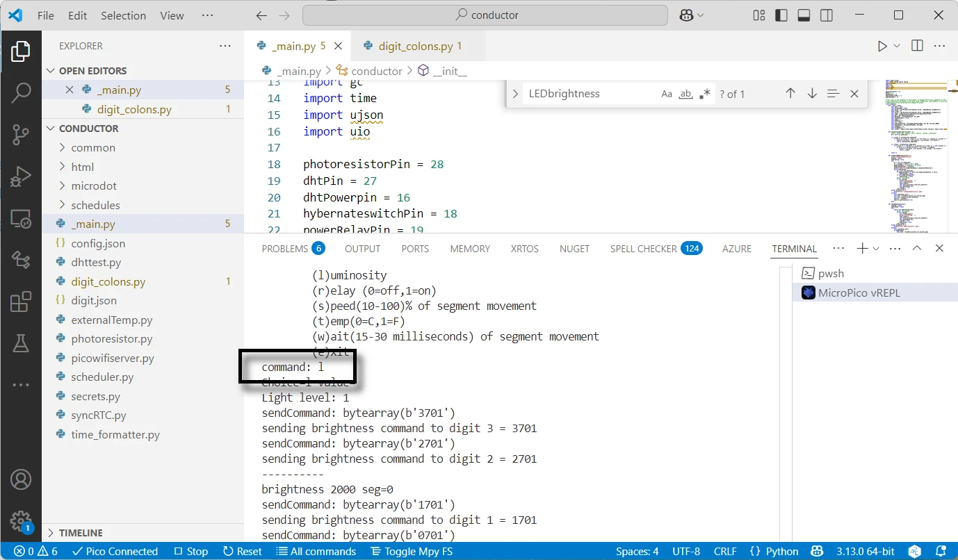Switch to the OUTPUT panel tab
Image resolution: width=958 pixels, height=560 pixels.
[x=362, y=249]
